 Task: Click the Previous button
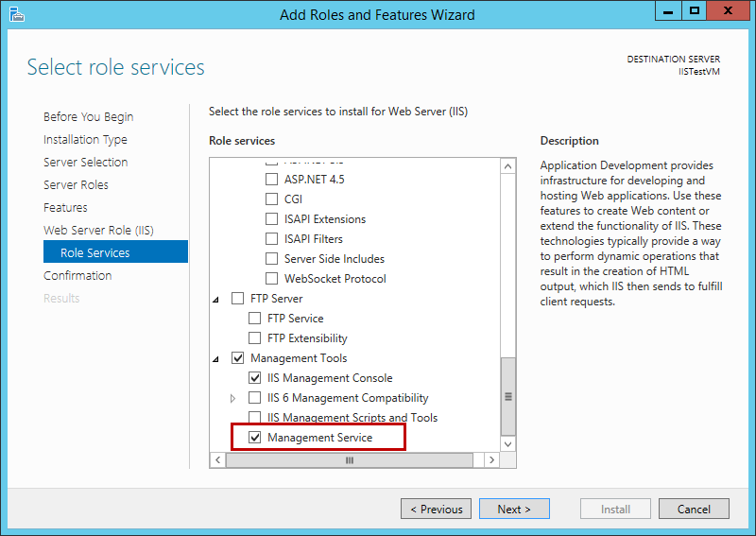coord(436,509)
